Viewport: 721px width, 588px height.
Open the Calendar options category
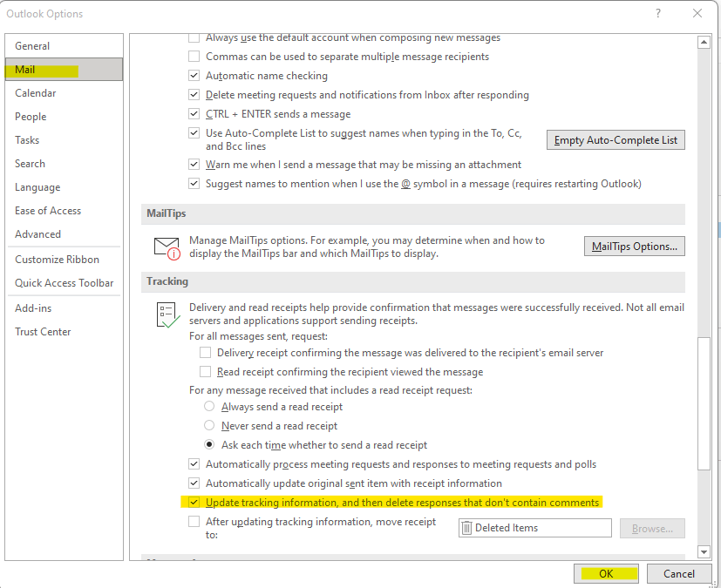click(64, 93)
